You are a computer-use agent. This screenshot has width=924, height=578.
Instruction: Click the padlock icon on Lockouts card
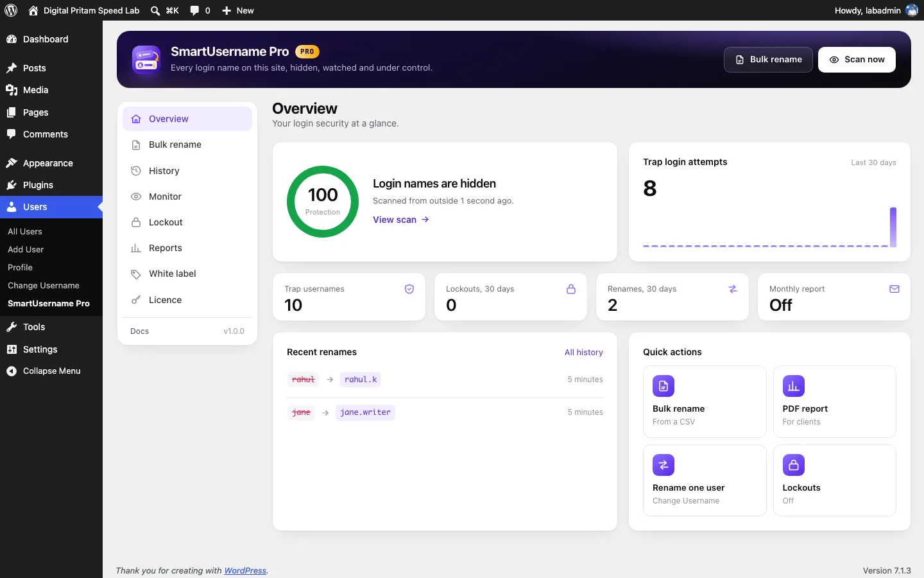pyautogui.click(x=571, y=289)
